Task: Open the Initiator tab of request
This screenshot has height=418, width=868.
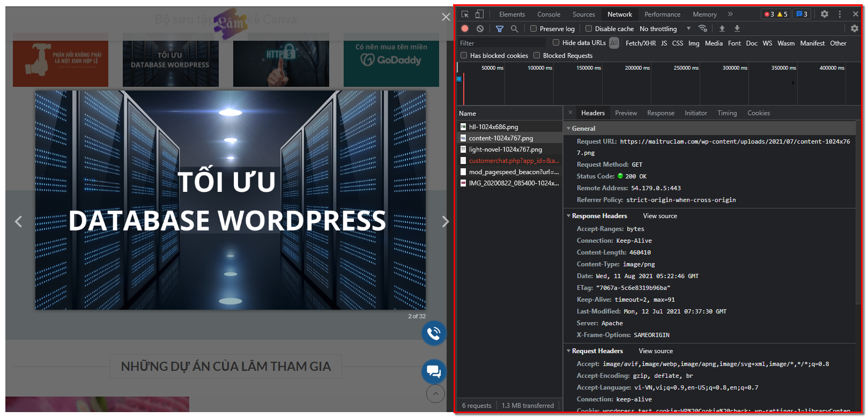Action: point(695,113)
